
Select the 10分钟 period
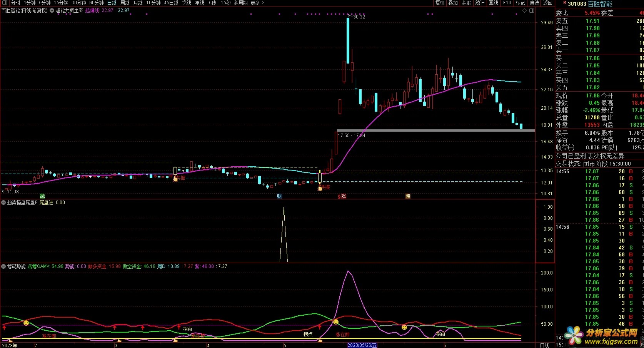[x=153, y=3]
